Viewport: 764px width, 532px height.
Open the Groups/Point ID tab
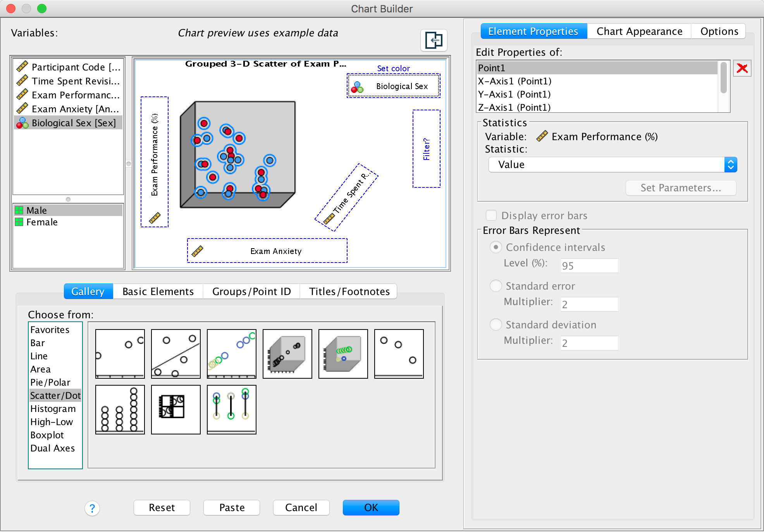pos(251,292)
